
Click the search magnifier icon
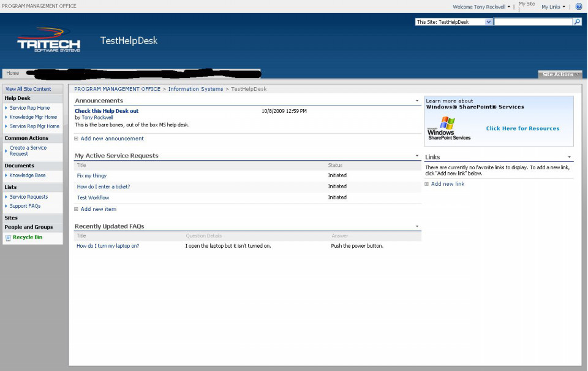pos(577,22)
